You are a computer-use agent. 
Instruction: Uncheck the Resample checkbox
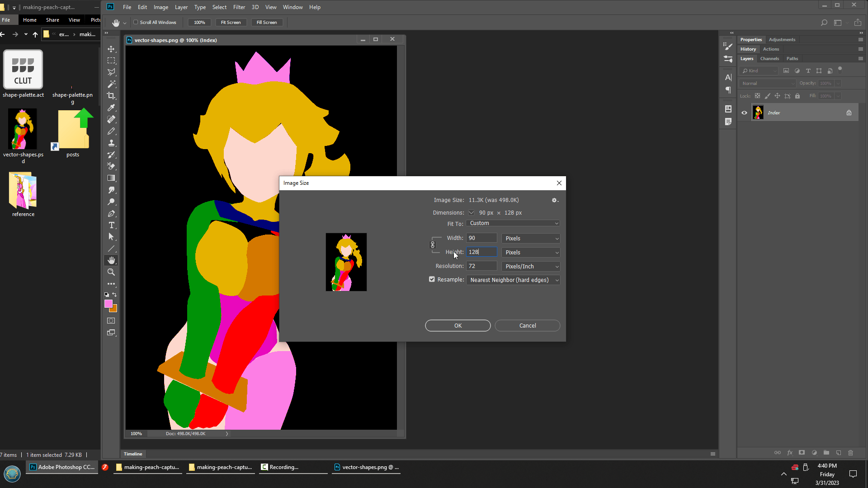[x=432, y=279]
